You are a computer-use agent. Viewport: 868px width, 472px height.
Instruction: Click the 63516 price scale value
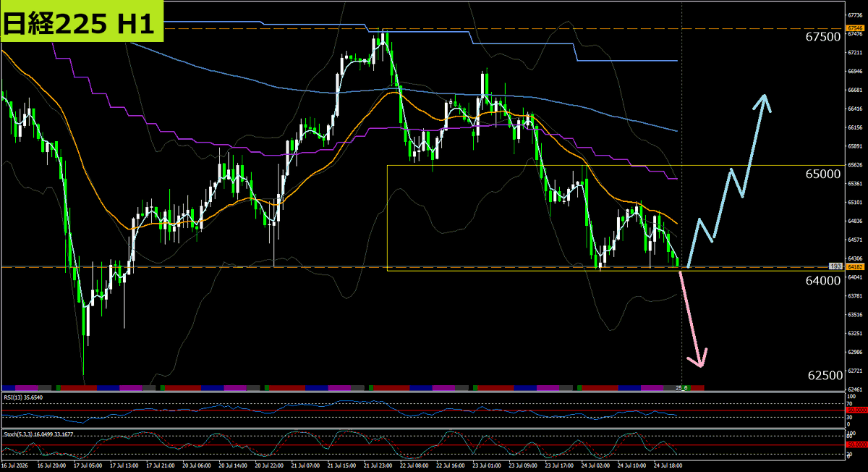[x=855, y=315]
